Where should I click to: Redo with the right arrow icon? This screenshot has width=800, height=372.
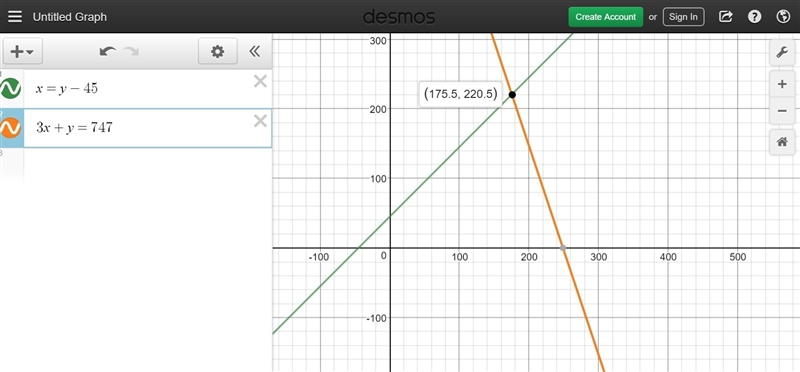pyautogui.click(x=131, y=52)
